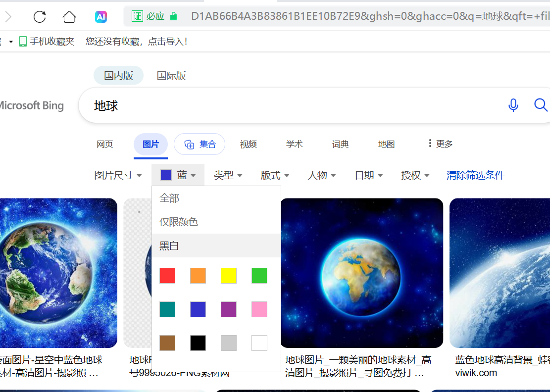This screenshot has width=550, height=392.
Task: Pick the green color swatch
Action: coord(259,276)
